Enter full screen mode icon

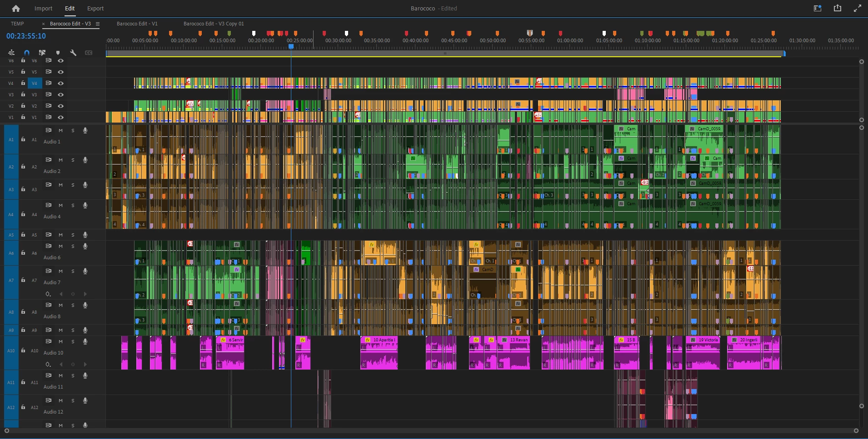(x=858, y=8)
